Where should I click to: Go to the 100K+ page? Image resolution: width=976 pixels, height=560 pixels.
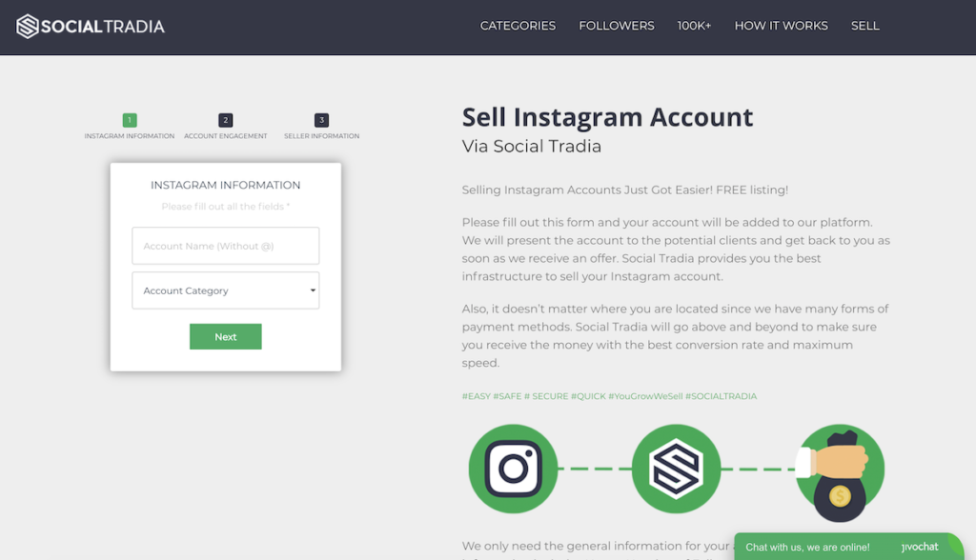coord(694,26)
